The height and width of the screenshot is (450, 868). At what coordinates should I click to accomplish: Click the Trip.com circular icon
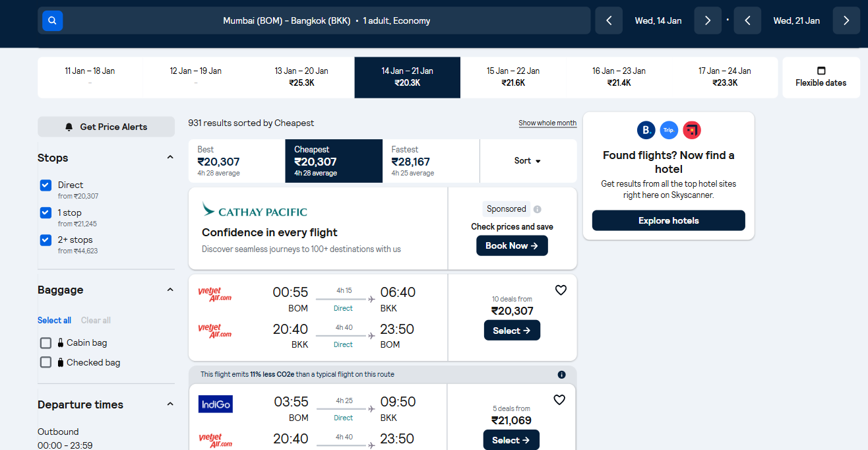point(669,130)
